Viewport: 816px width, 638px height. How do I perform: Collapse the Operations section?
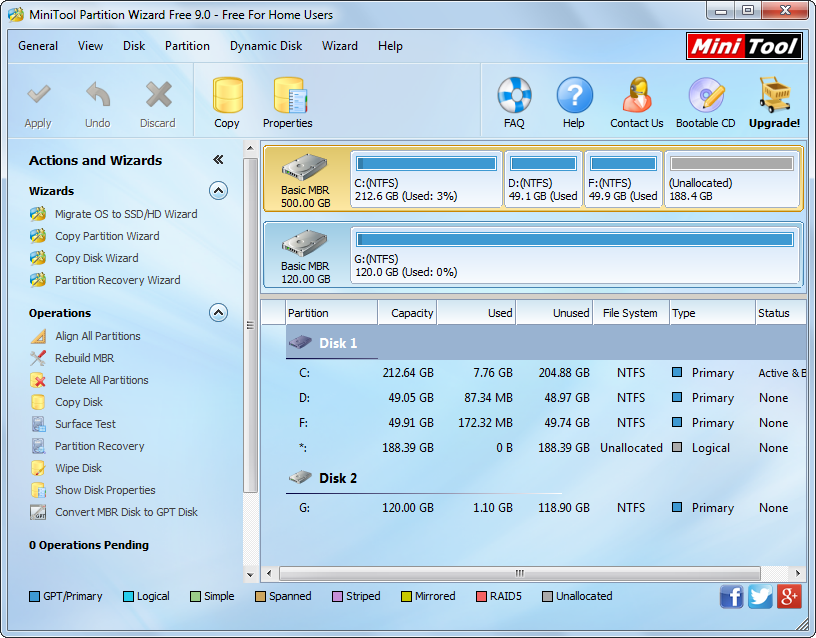tap(219, 313)
